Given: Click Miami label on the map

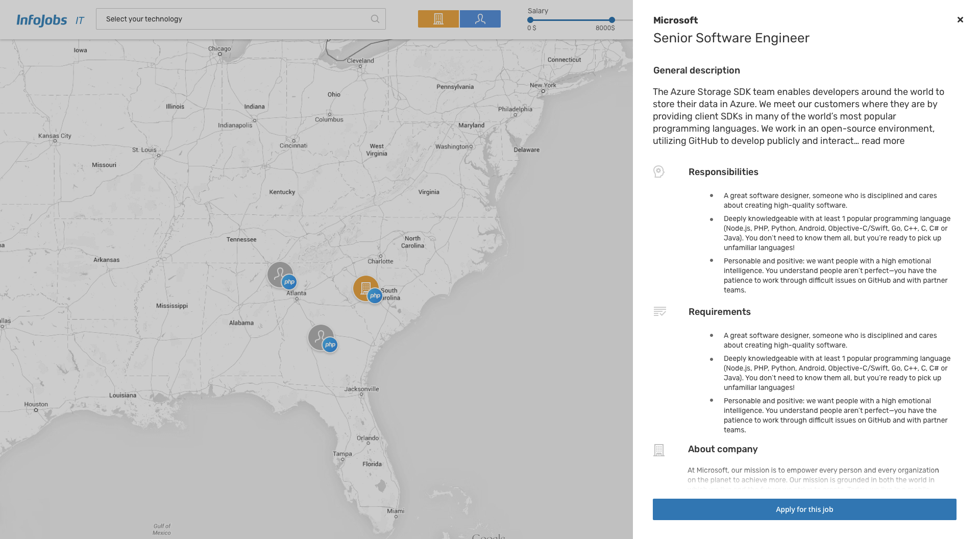Looking at the screenshot, I should click(x=396, y=511).
